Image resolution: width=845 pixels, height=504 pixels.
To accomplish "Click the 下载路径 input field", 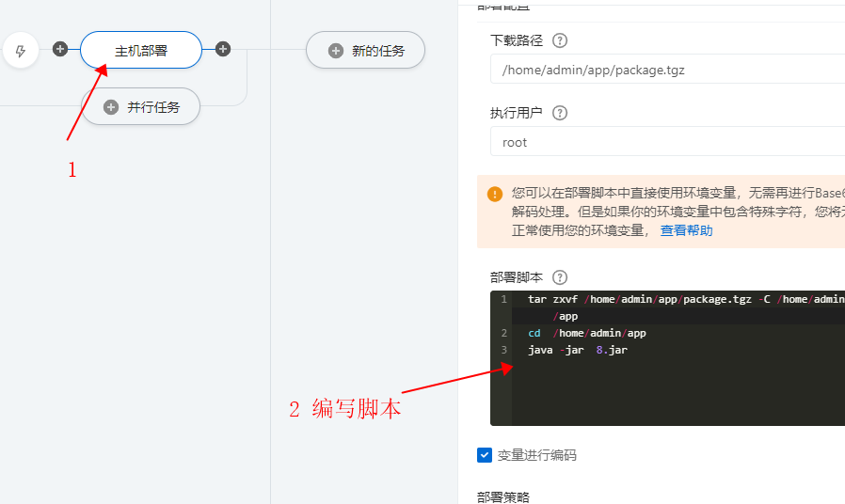I will pos(668,70).
